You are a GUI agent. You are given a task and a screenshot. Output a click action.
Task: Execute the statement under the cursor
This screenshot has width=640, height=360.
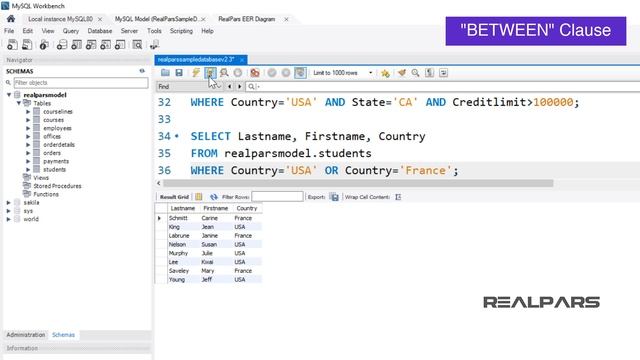tap(210, 73)
